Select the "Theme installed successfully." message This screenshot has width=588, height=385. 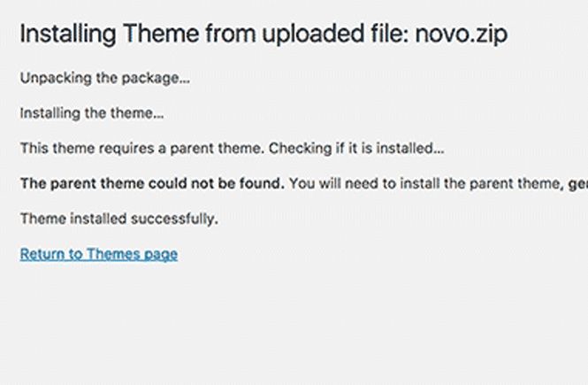pos(118,219)
